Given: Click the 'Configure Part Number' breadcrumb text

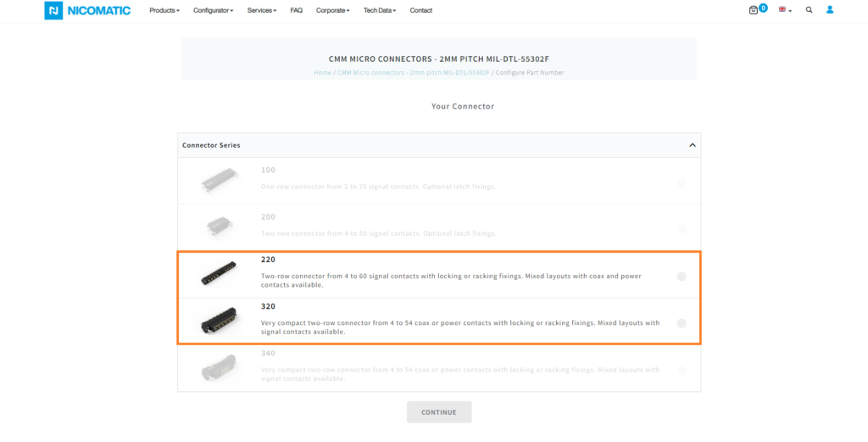Looking at the screenshot, I should 530,73.
